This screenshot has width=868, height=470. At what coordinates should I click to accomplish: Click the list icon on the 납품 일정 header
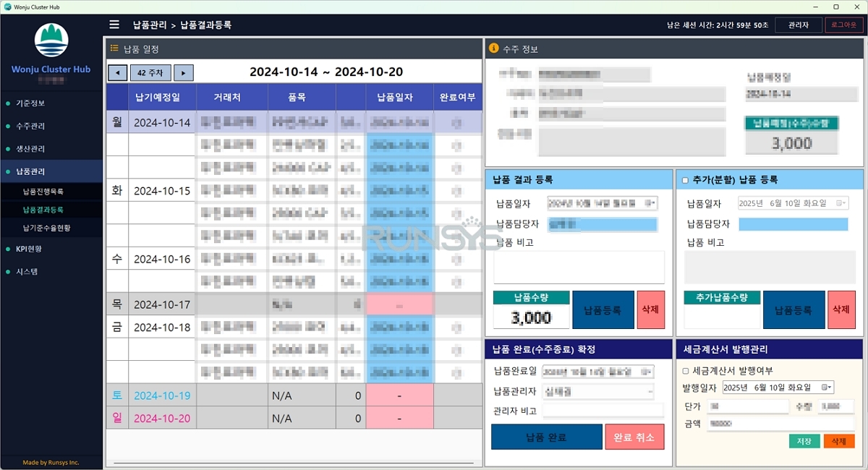pyautogui.click(x=114, y=48)
